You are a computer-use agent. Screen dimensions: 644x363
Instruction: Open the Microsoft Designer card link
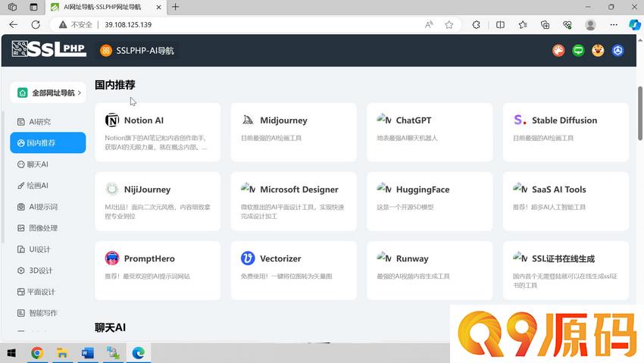point(294,202)
